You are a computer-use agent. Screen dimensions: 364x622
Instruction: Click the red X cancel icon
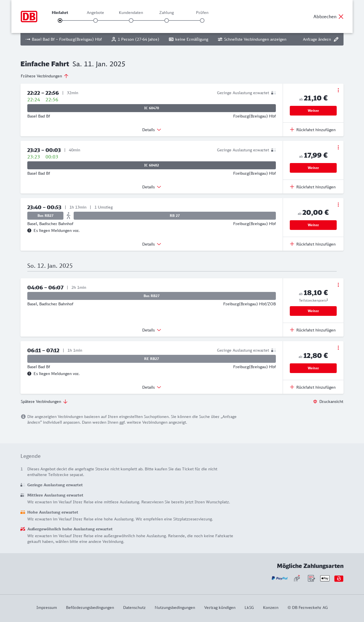pos(341,17)
